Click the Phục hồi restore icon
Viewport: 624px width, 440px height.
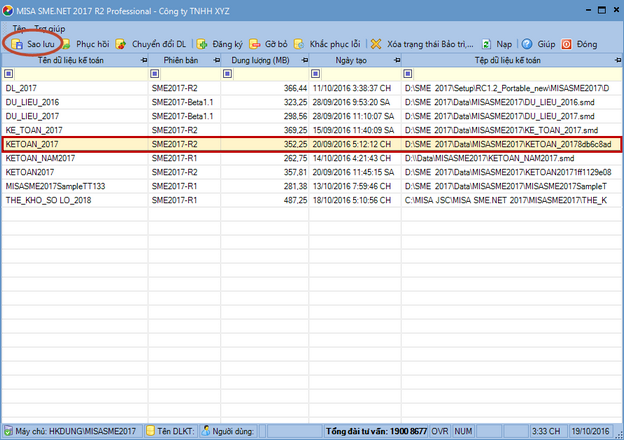click(x=66, y=44)
